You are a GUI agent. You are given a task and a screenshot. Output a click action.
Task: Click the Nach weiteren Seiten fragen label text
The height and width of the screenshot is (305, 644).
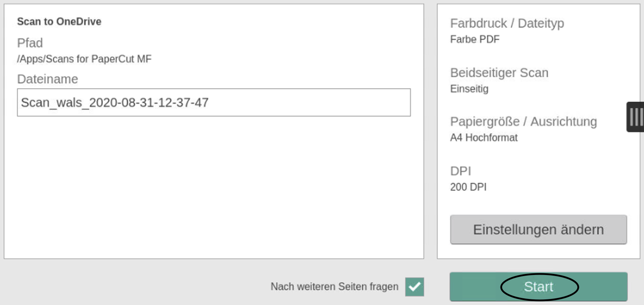point(334,287)
